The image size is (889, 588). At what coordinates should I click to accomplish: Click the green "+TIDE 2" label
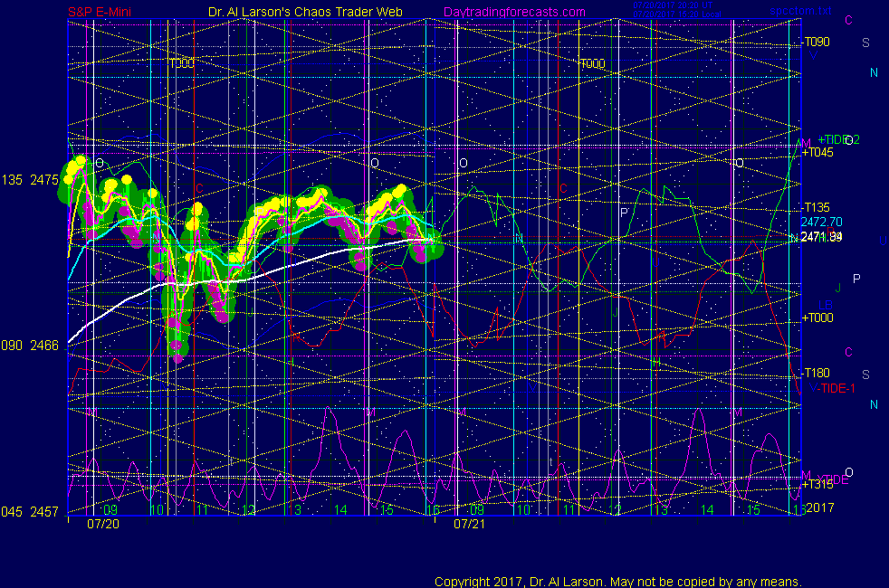[x=838, y=139]
